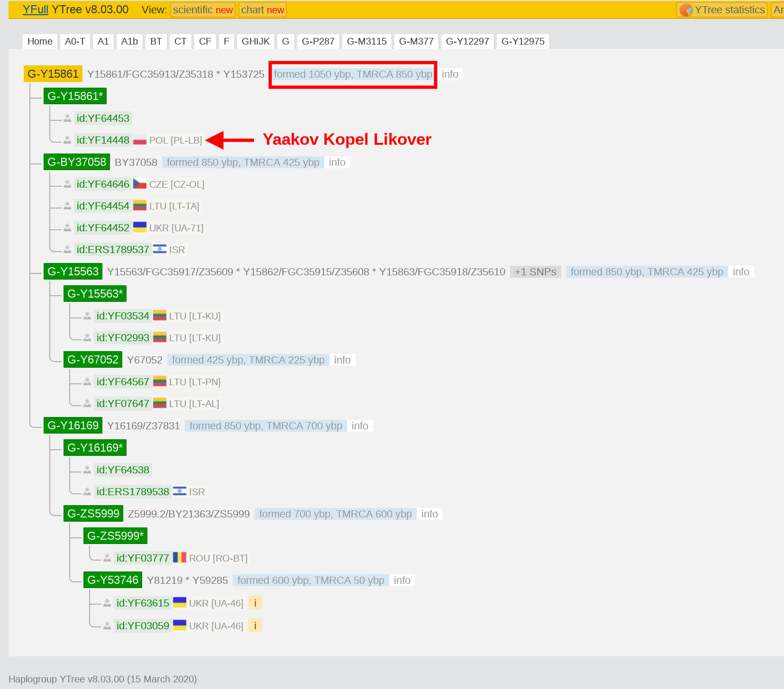Switch to scientific view
This screenshot has height=689, width=784.
pyautogui.click(x=203, y=10)
